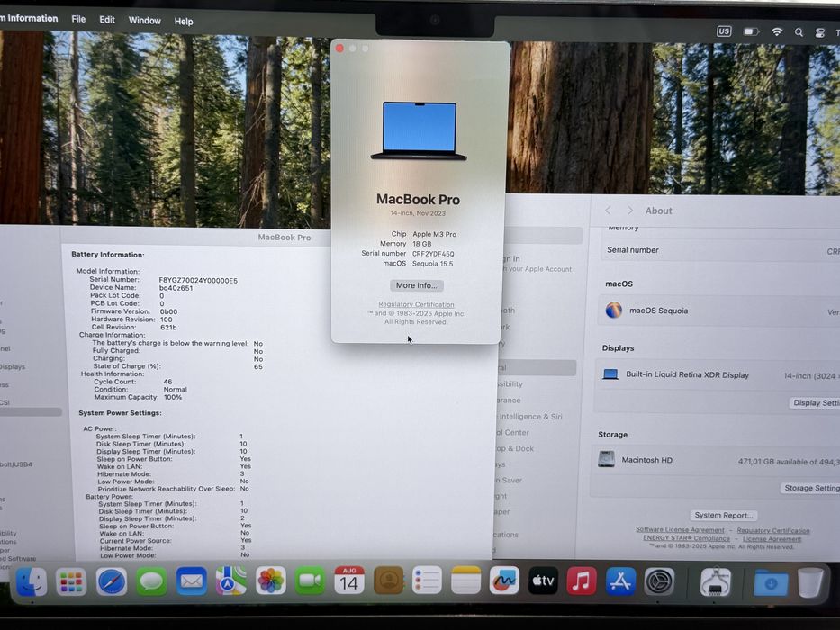
Task: Click the Cell Revision value 621b
Action: click(x=168, y=327)
